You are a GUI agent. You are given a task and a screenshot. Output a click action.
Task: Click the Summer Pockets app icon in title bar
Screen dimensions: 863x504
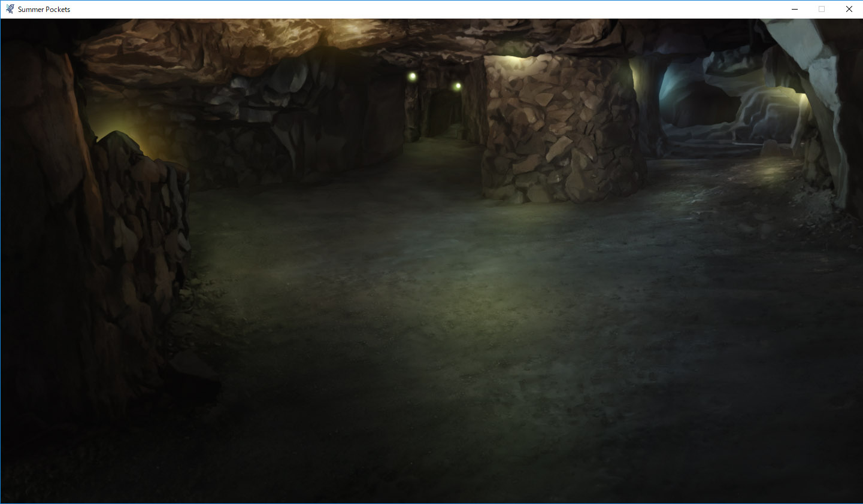pyautogui.click(x=10, y=9)
